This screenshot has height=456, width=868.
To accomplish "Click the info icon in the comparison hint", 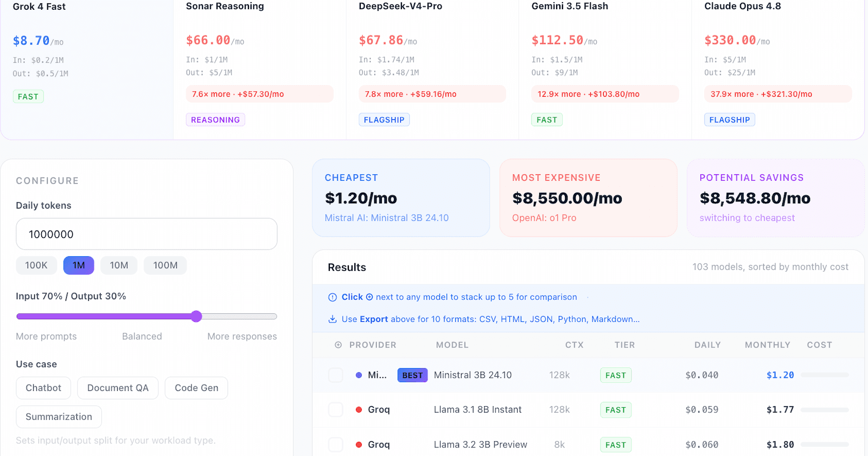I will 333,297.
